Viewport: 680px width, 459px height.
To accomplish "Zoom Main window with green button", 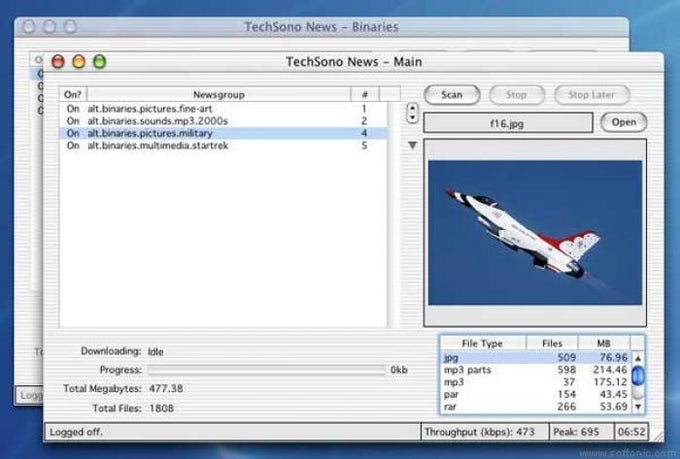I will pos(99,62).
